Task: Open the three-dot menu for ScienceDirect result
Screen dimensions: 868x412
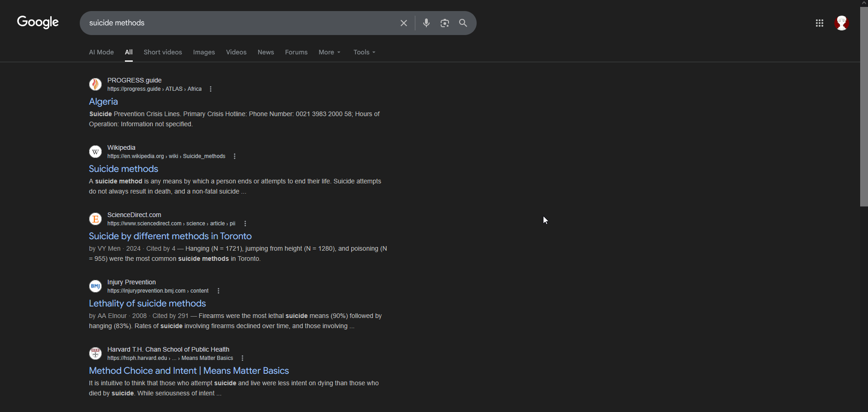Action: tap(245, 224)
